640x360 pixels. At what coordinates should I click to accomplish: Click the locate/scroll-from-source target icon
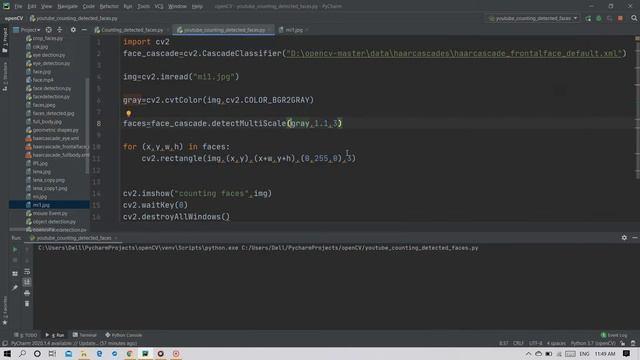[49, 30]
